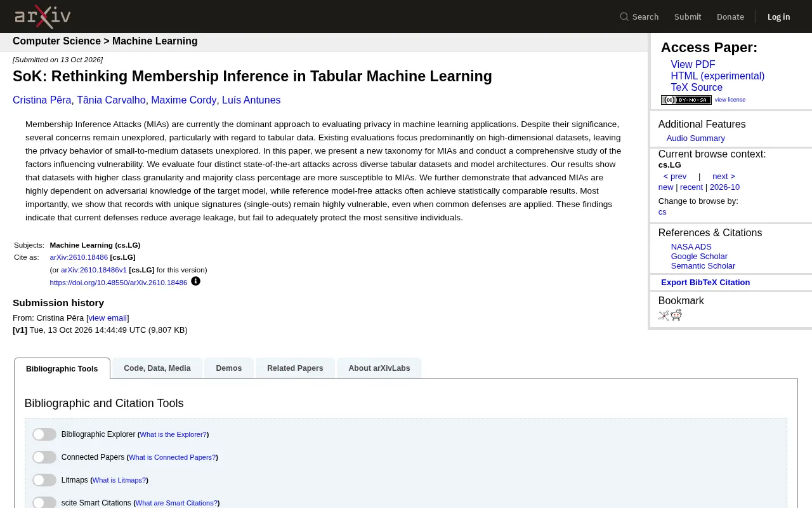Click Export BibTeX Citation
This screenshot has height=508, width=812.
(x=705, y=283)
